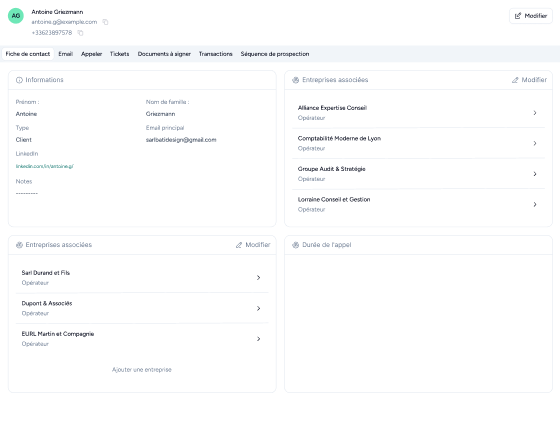
Task: Click the header name Antoine Griezmann
Action: click(x=57, y=12)
